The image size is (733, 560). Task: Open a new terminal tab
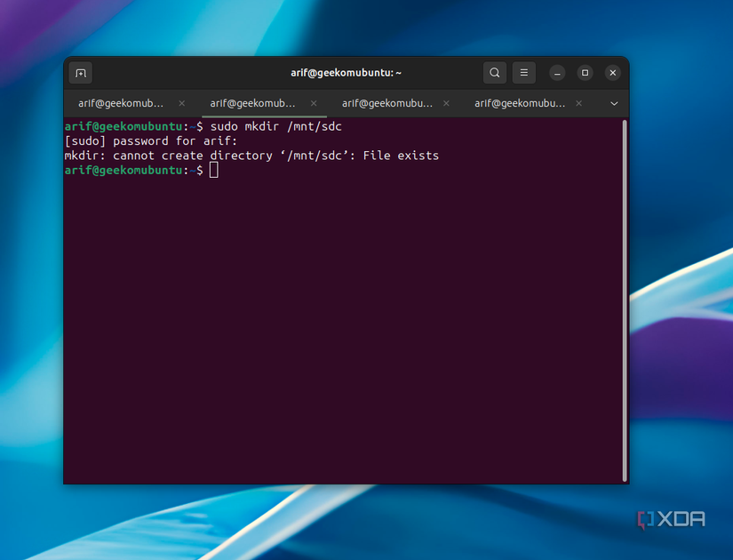point(80,72)
